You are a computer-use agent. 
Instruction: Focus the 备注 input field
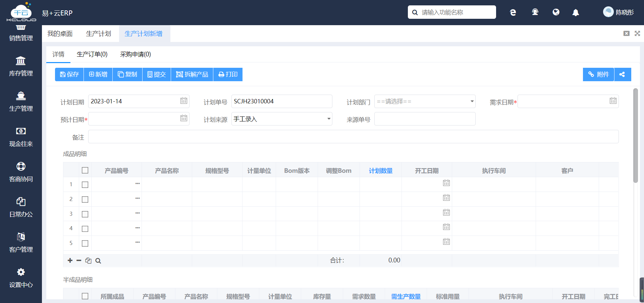coord(354,137)
